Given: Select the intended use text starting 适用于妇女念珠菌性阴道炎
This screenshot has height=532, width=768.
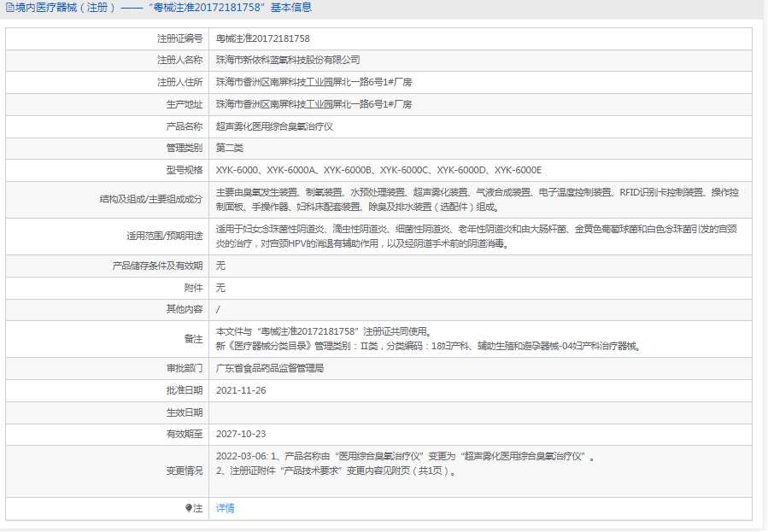Looking at the screenshot, I should (476, 237).
